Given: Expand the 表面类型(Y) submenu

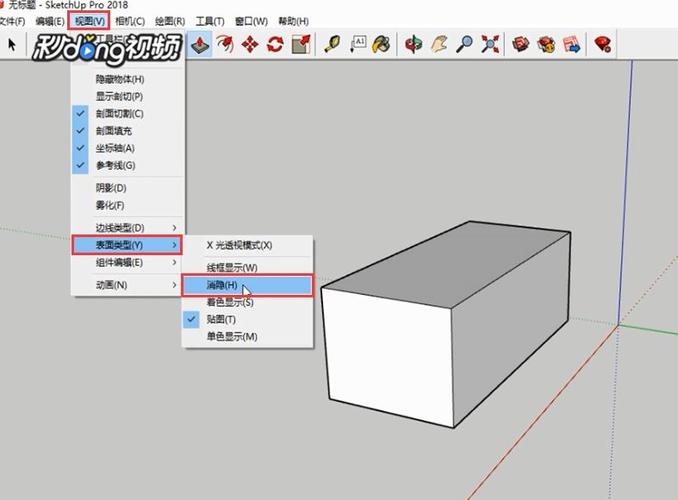Looking at the screenshot, I should (x=127, y=245).
